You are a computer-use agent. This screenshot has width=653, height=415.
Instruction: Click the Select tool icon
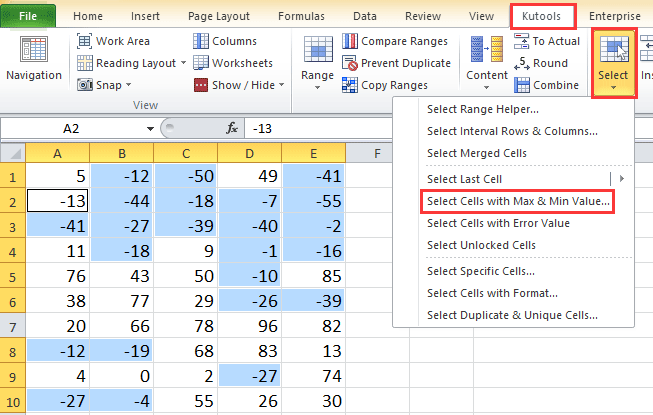point(614,49)
